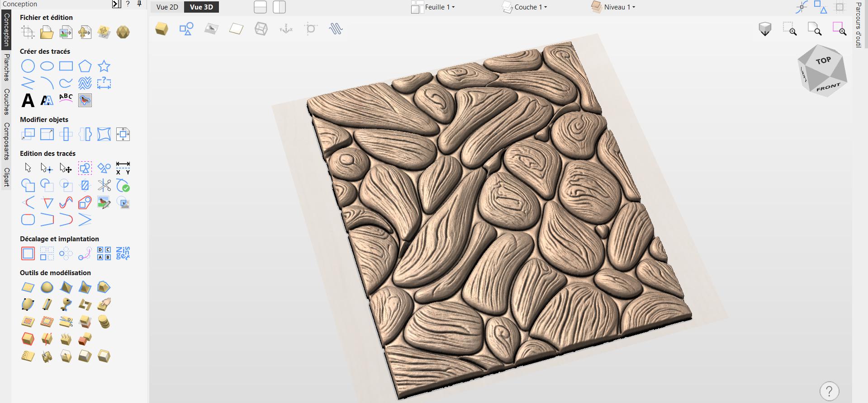Open the Planches side tab
The image size is (868, 403).
coord(6,67)
